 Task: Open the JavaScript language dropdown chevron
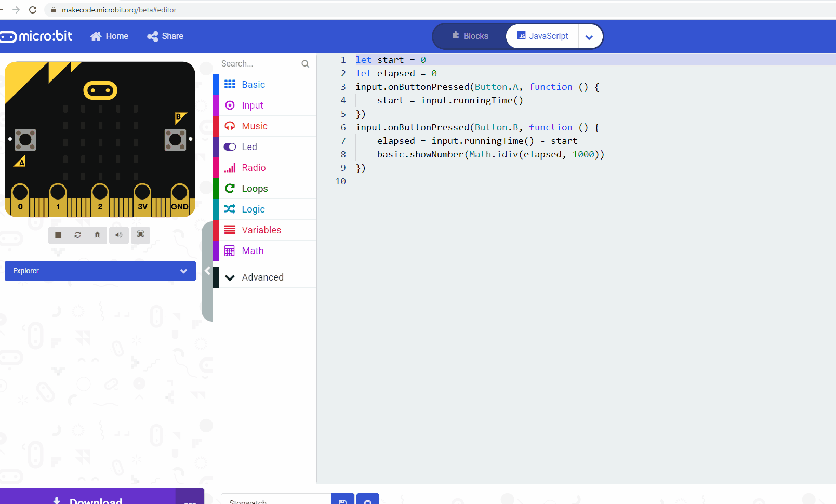click(x=589, y=36)
